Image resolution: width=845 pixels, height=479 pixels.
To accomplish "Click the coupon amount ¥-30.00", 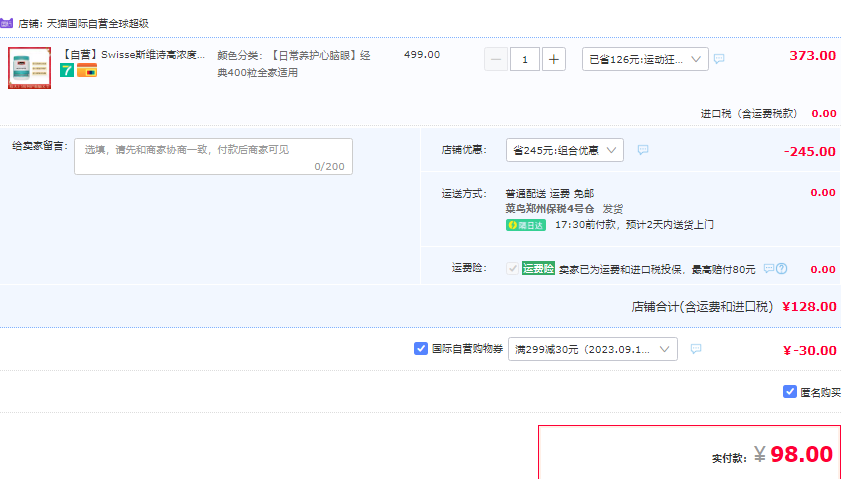I will [810, 350].
